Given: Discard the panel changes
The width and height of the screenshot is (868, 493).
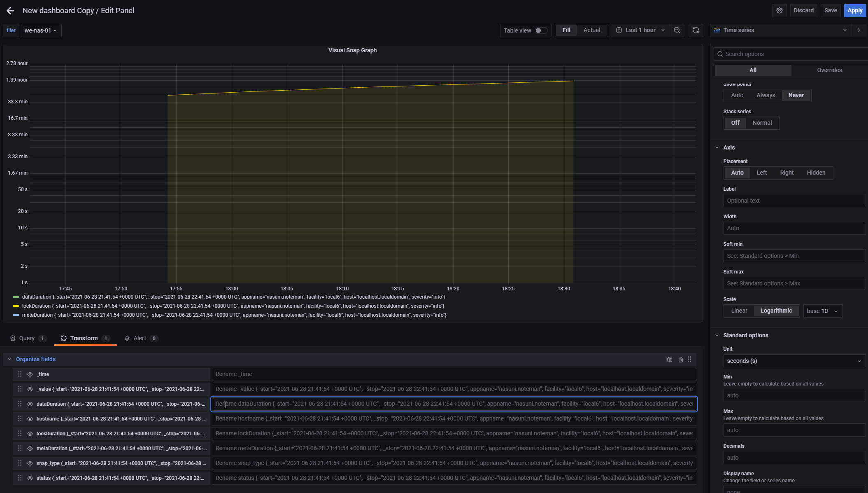Looking at the screenshot, I should [803, 10].
